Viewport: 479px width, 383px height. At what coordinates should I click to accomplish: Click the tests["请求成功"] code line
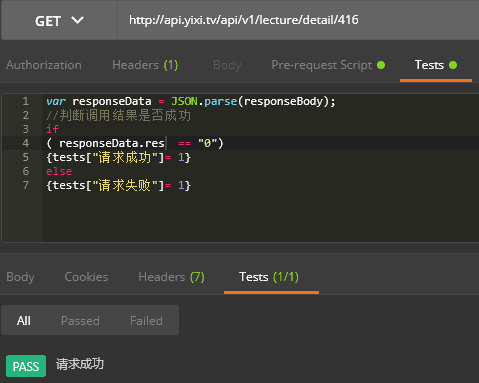click(x=118, y=157)
